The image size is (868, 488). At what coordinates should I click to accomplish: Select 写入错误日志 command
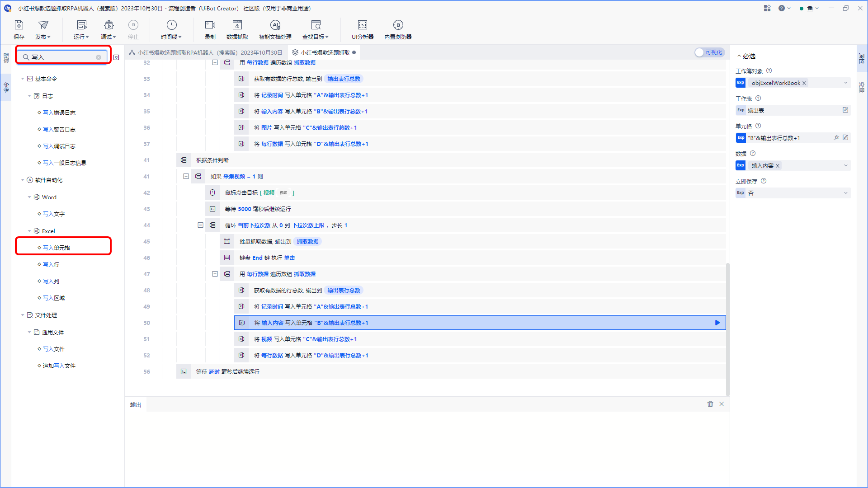pos(59,113)
